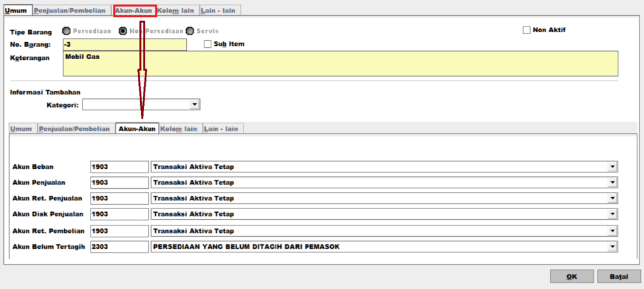Screen dimensions: 644x289
Task: Enable the Non Aktif checkbox
Action: [x=527, y=30]
